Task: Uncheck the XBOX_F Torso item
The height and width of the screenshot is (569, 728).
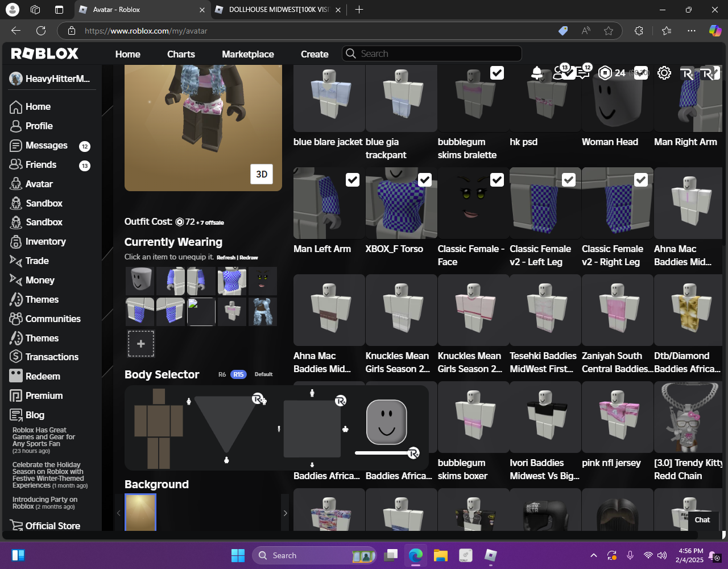Action: pyautogui.click(x=425, y=180)
